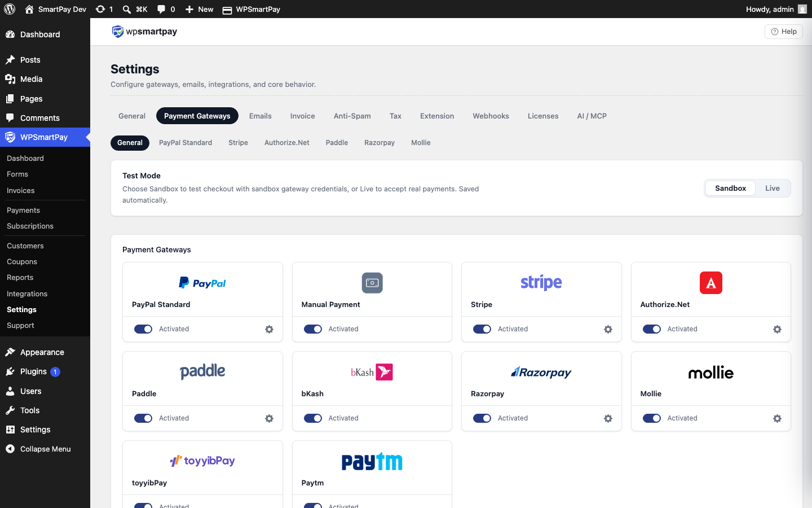Viewport: 812px width, 508px height.
Task: Open the Anti-Spam tab
Action: [352, 116]
